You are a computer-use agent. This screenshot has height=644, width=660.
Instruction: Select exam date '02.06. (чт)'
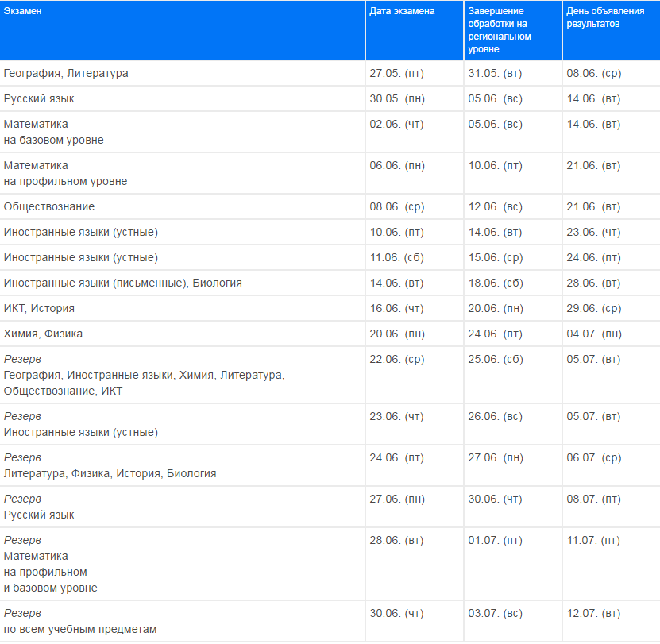(x=414, y=132)
